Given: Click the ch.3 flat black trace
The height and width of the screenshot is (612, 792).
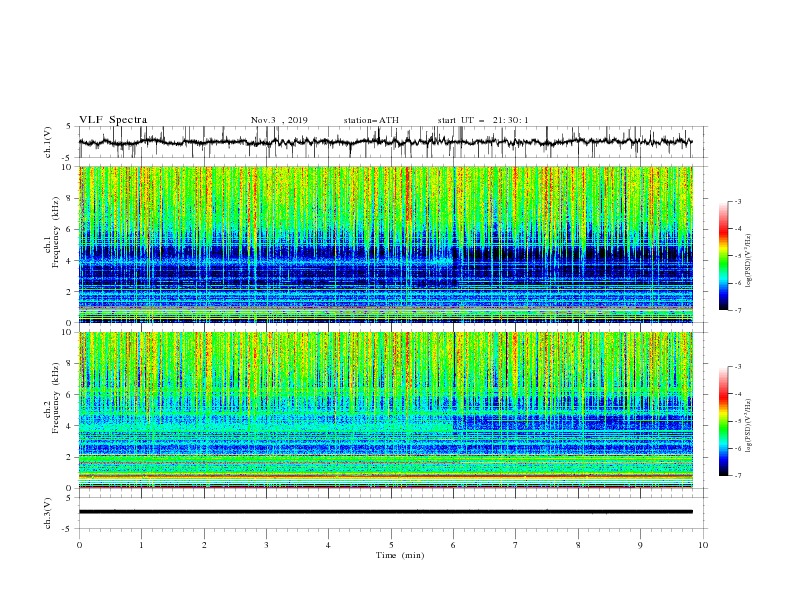Looking at the screenshot, I should coord(386,512).
